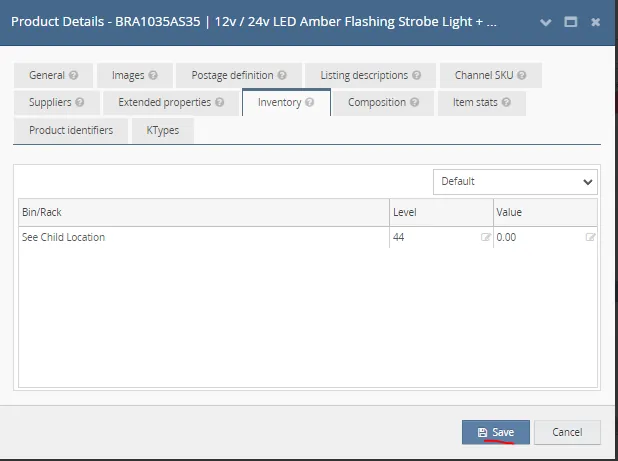
Task: Maximize the Product Details window
Action: (x=570, y=22)
